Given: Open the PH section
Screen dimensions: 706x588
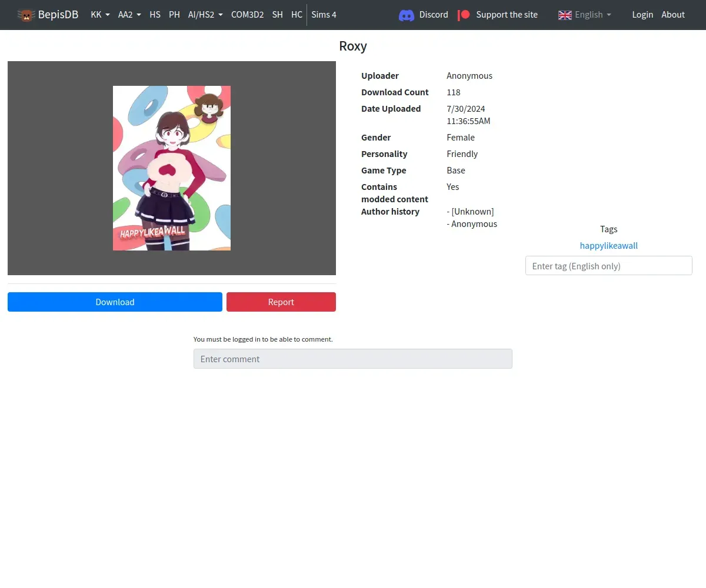Looking at the screenshot, I should click(174, 15).
